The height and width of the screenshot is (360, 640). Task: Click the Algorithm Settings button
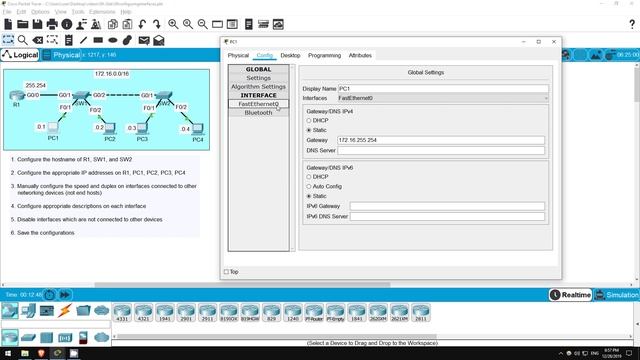pos(258,87)
